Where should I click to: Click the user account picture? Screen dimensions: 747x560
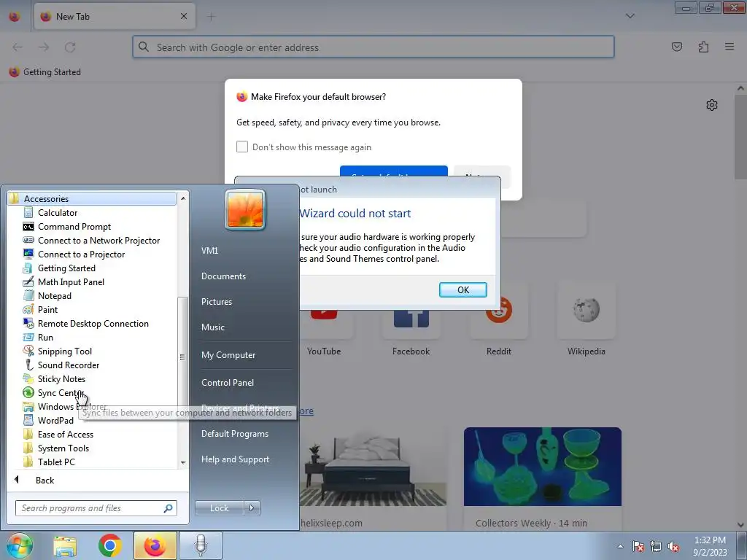pos(245,210)
